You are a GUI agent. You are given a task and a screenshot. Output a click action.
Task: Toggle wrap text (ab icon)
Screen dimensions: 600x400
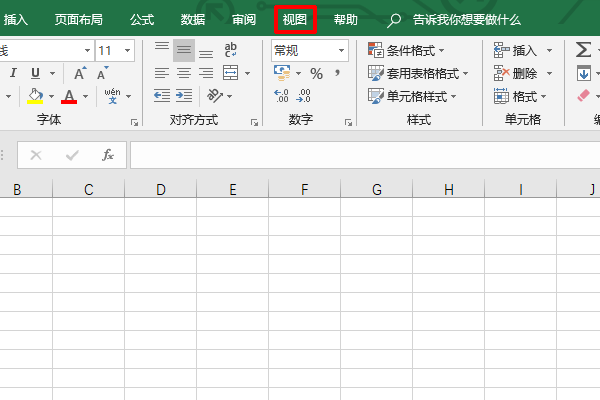click(x=231, y=50)
